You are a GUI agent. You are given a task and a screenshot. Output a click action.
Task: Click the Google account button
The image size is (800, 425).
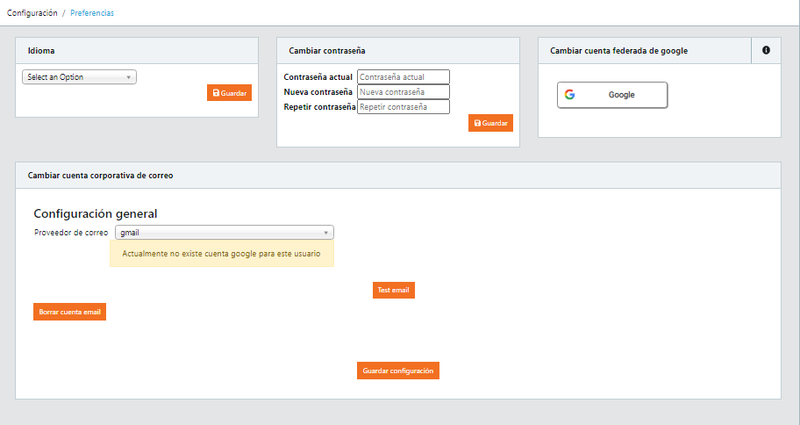pos(611,95)
